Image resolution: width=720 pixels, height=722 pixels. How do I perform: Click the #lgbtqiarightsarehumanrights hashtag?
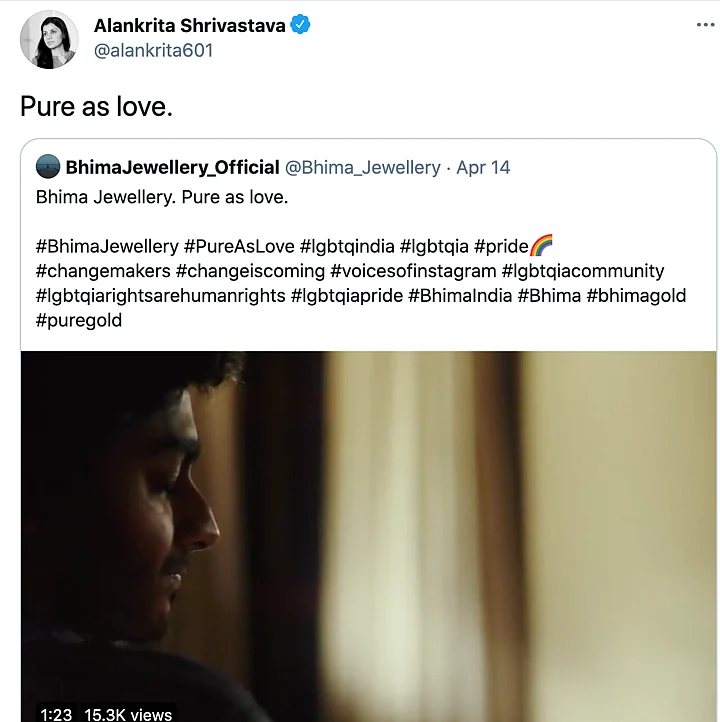tap(161, 296)
